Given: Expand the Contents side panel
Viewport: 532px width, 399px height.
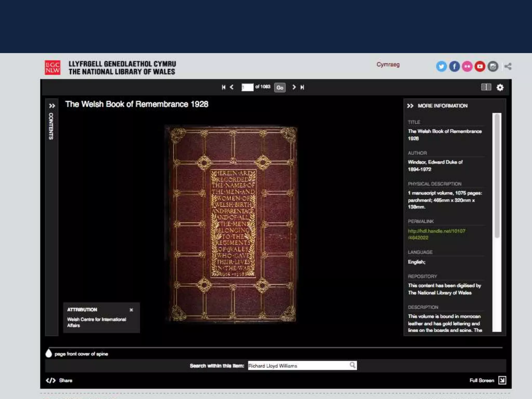Looking at the screenshot, I should 52,106.
